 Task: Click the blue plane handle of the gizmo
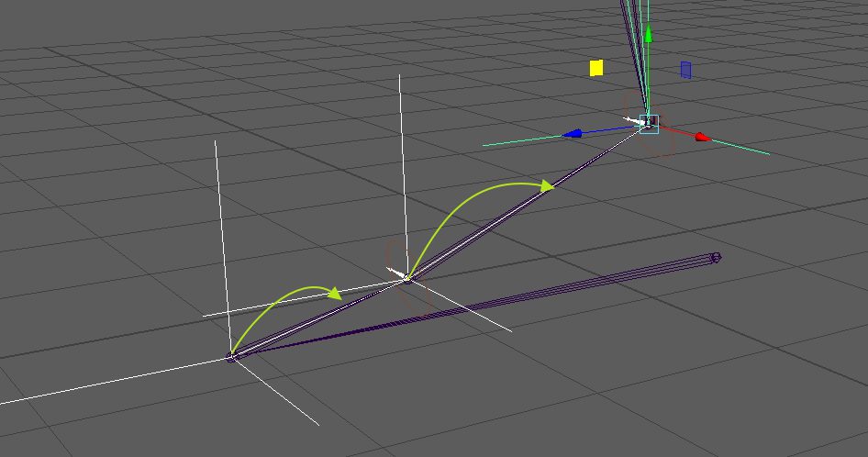[685, 70]
